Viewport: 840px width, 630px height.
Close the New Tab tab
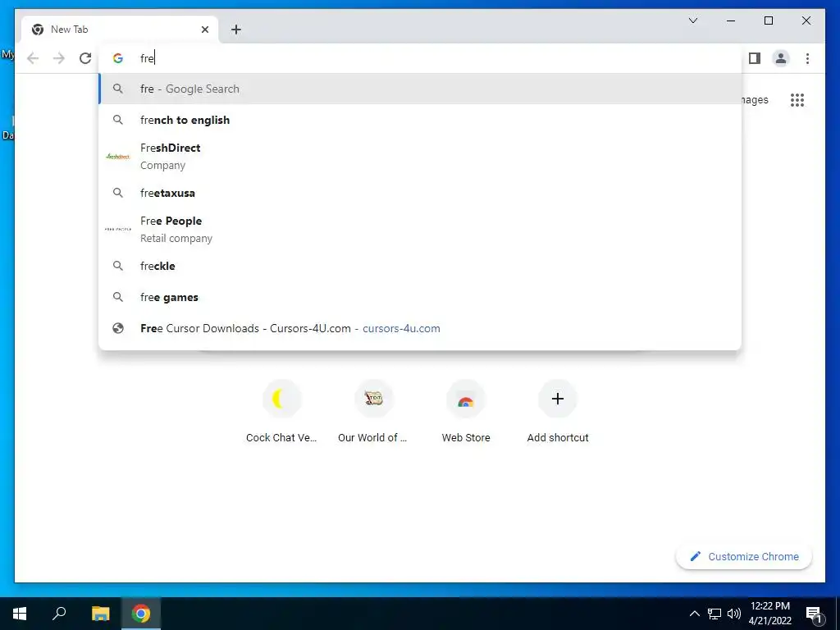[x=204, y=30]
